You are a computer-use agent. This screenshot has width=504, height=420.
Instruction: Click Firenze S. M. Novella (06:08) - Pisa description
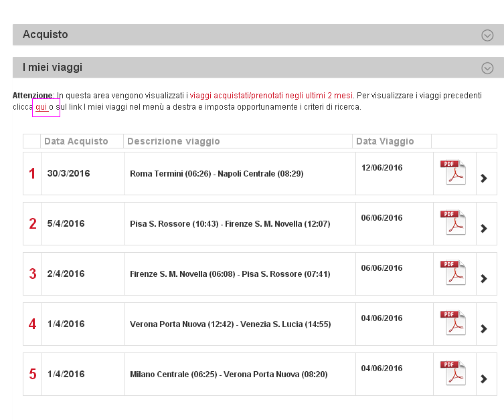pyautogui.click(x=230, y=274)
